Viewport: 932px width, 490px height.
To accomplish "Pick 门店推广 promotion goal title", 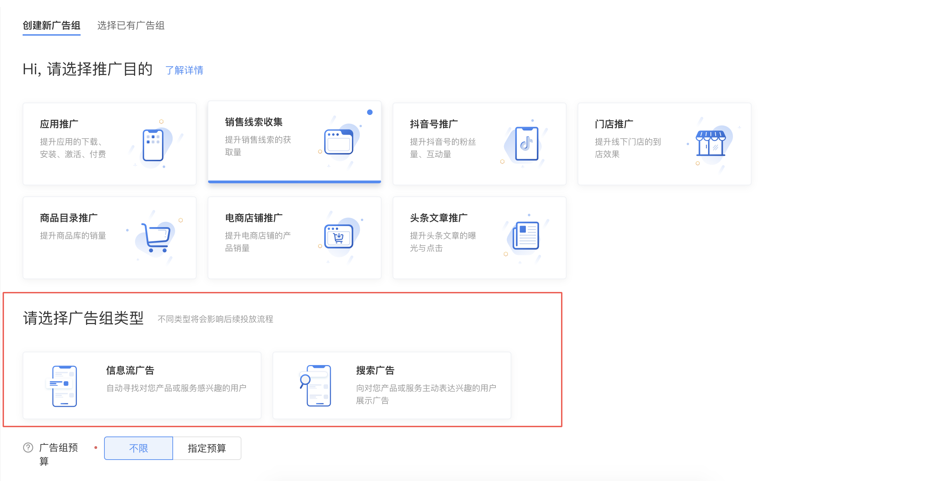I will pos(613,124).
